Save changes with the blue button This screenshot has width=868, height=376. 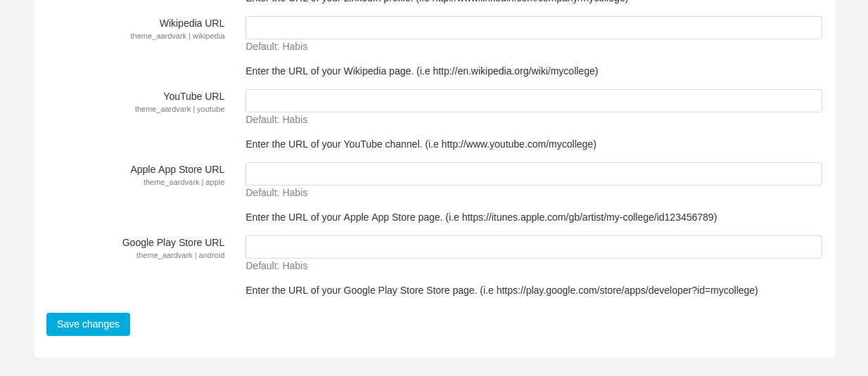88,324
